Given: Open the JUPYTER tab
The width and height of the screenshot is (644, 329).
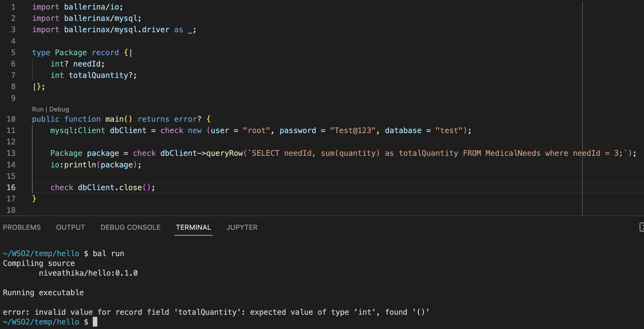Looking at the screenshot, I should click(x=242, y=227).
